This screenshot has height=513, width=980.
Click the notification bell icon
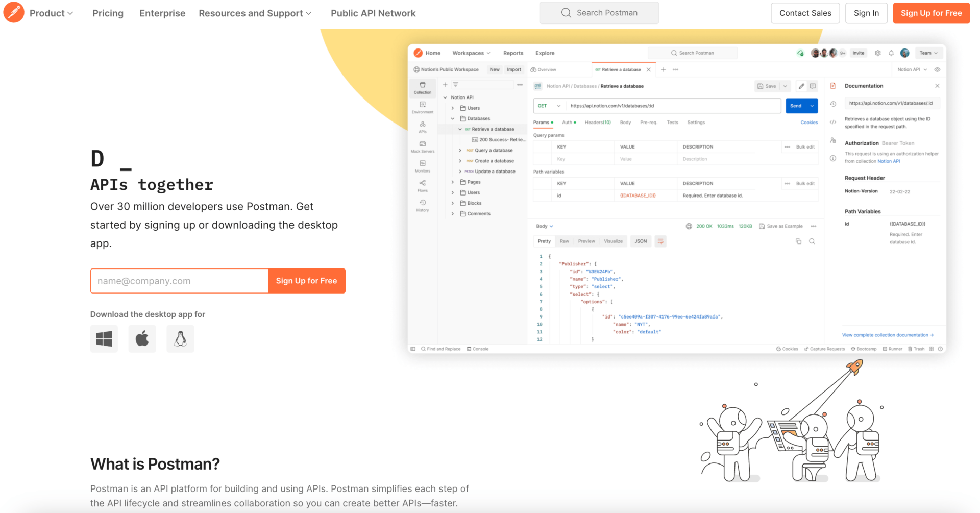point(891,53)
